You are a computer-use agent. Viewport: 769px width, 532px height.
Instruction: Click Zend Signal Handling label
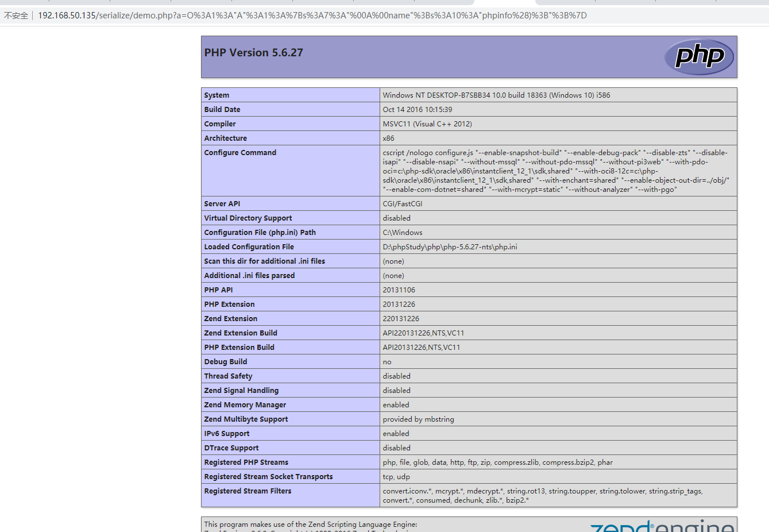241,391
